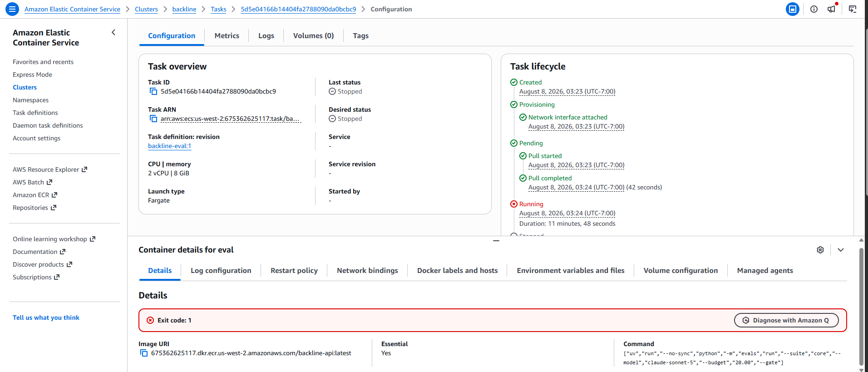This screenshot has height=372, width=868.
Task: Open Online learning workshop link
Action: pos(54,239)
